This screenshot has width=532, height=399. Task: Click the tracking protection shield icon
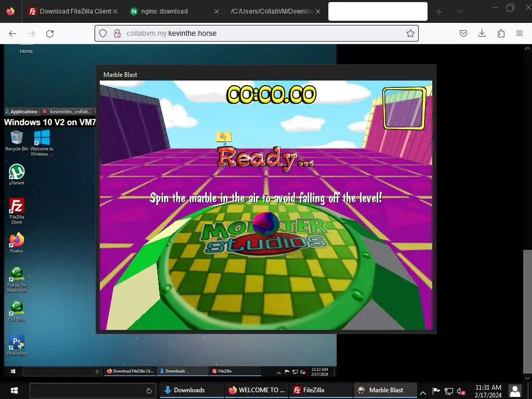(x=103, y=33)
